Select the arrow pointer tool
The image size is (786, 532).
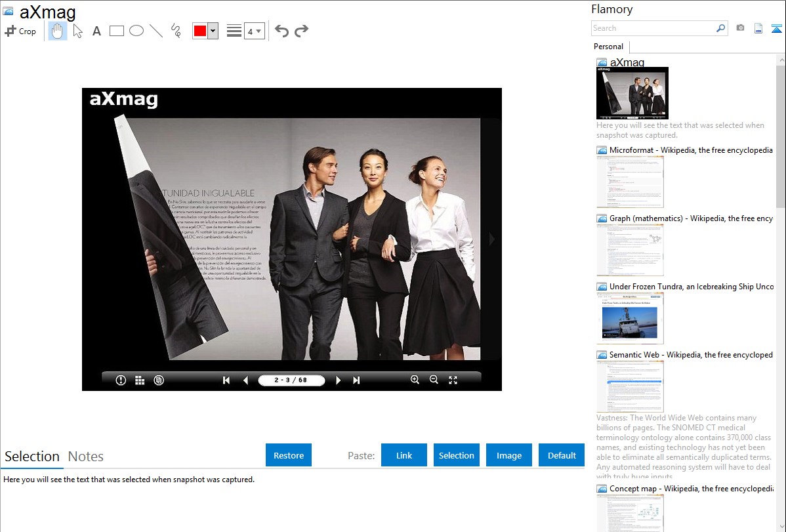[x=77, y=31]
